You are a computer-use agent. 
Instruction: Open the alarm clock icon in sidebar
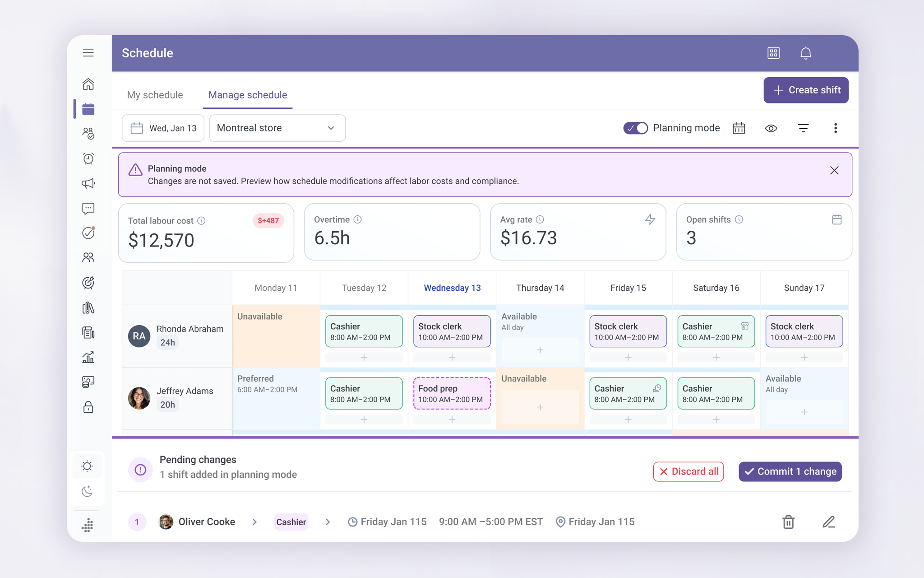[88, 158]
